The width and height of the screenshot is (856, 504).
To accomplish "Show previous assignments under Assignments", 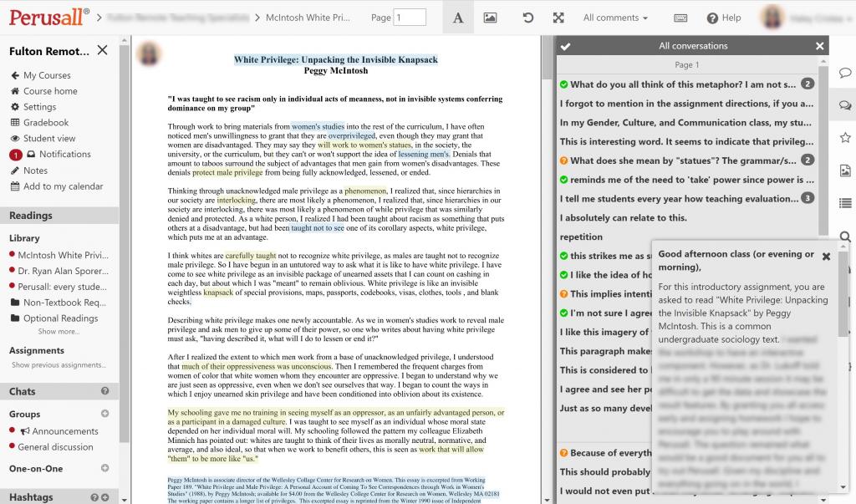I will [x=59, y=365].
